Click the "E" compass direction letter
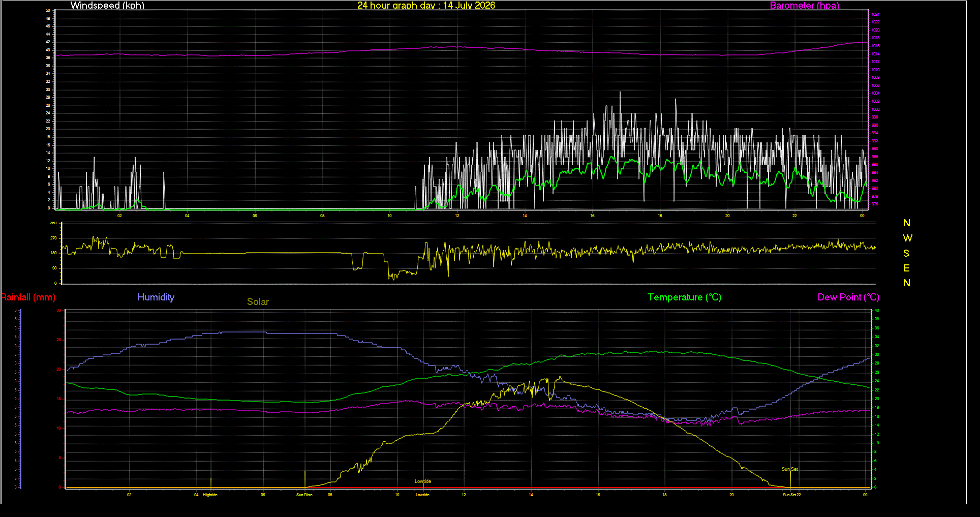This screenshot has width=980, height=517. 906,268
